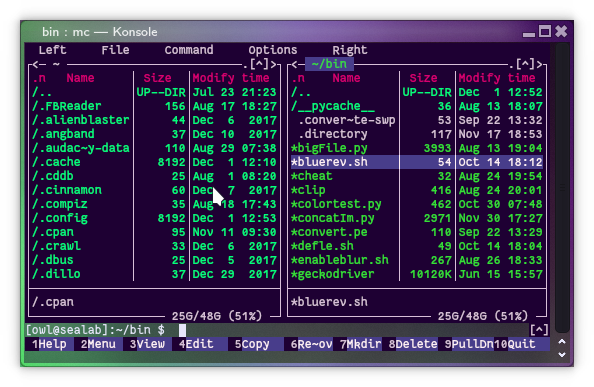This screenshot has width=594, height=387.
Task: Select the /.crawl directory
Action: pyautogui.click(x=155, y=246)
